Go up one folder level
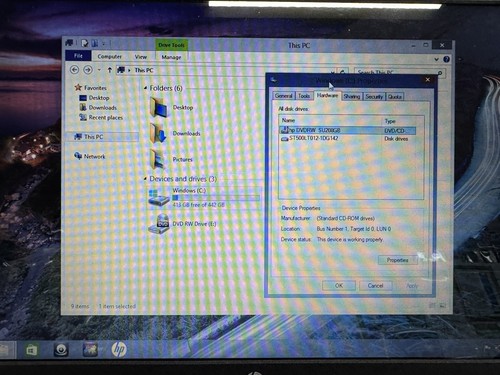The image size is (500, 375). click(x=109, y=70)
